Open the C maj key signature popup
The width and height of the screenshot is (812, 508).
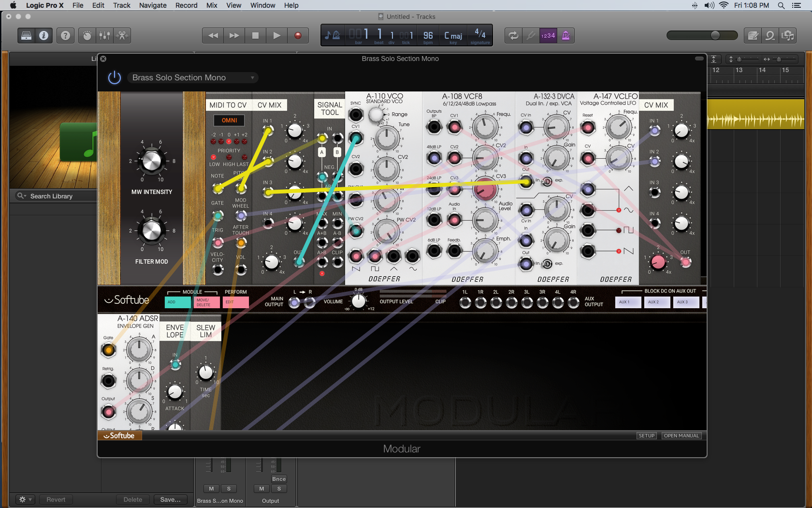[453, 35]
